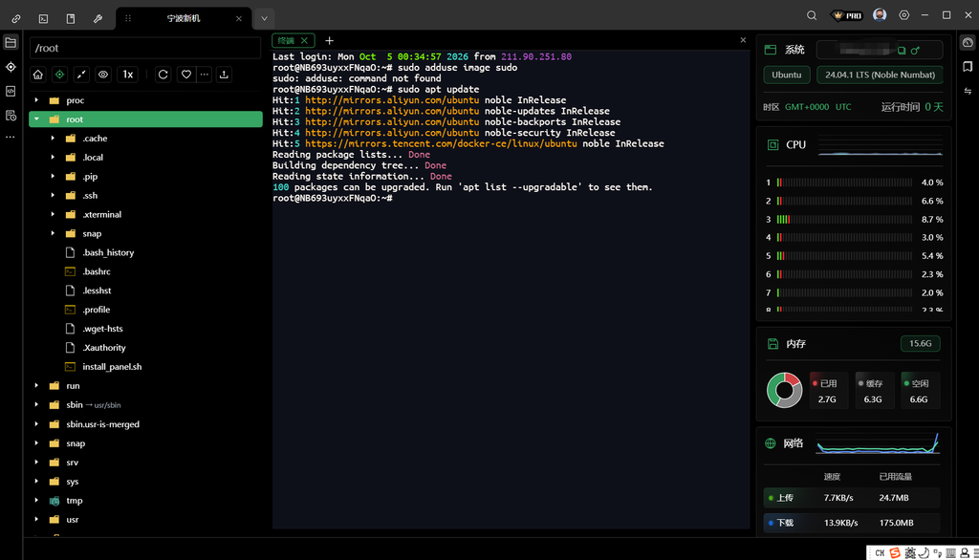This screenshot has height=560, width=979.
Task: Select the 宁波新机 session tab
Action: (183, 19)
